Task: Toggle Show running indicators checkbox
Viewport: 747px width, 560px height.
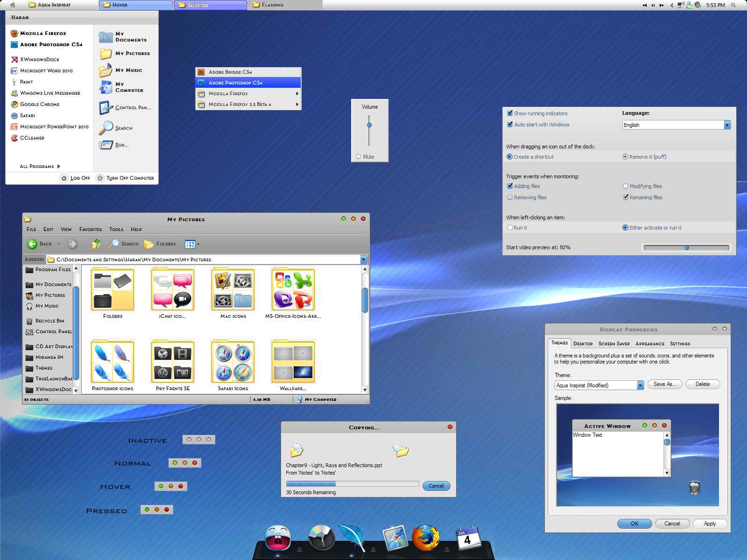Action: pos(510,113)
